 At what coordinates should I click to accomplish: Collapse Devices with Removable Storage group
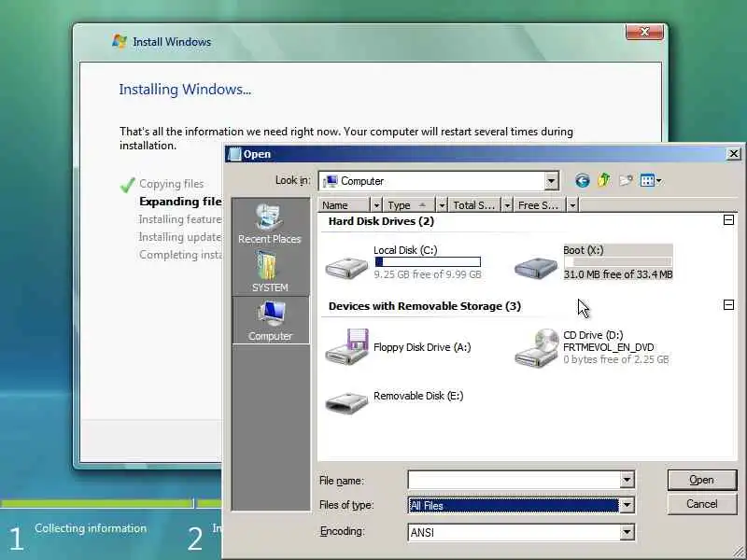pyautogui.click(x=728, y=305)
